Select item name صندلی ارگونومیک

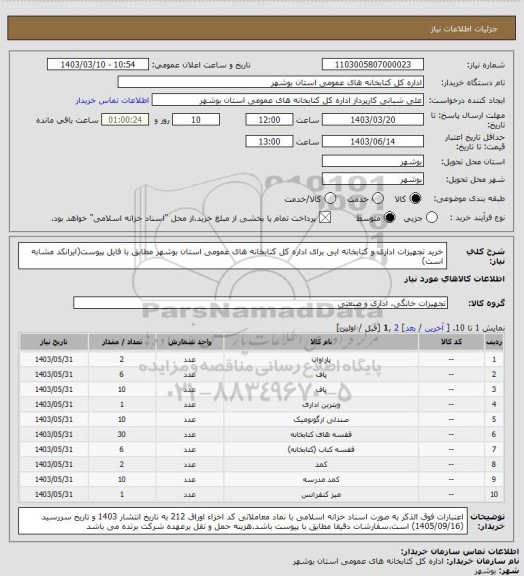(x=321, y=420)
